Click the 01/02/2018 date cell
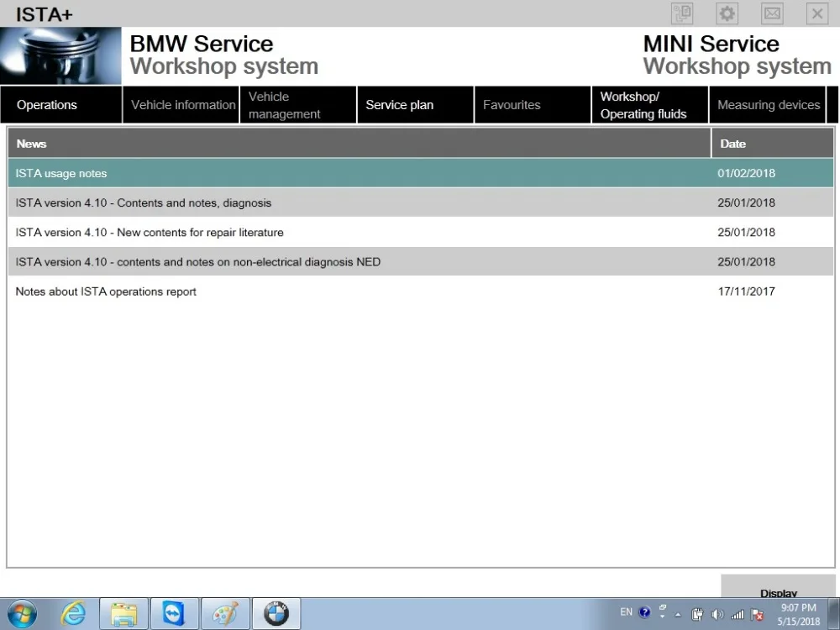The width and height of the screenshot is (840, 630). tap(746, 173)
